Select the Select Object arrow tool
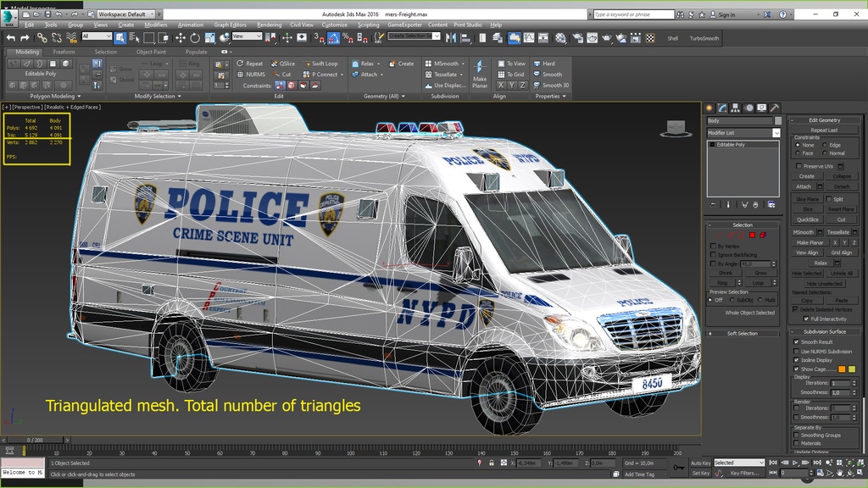 coord(119,38)
